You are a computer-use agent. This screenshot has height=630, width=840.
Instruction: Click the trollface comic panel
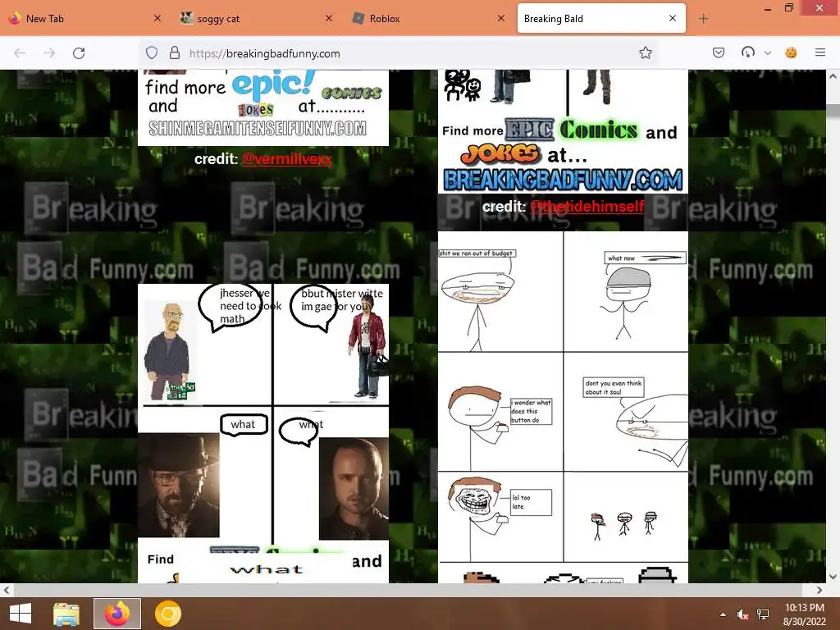pos(500,517)
